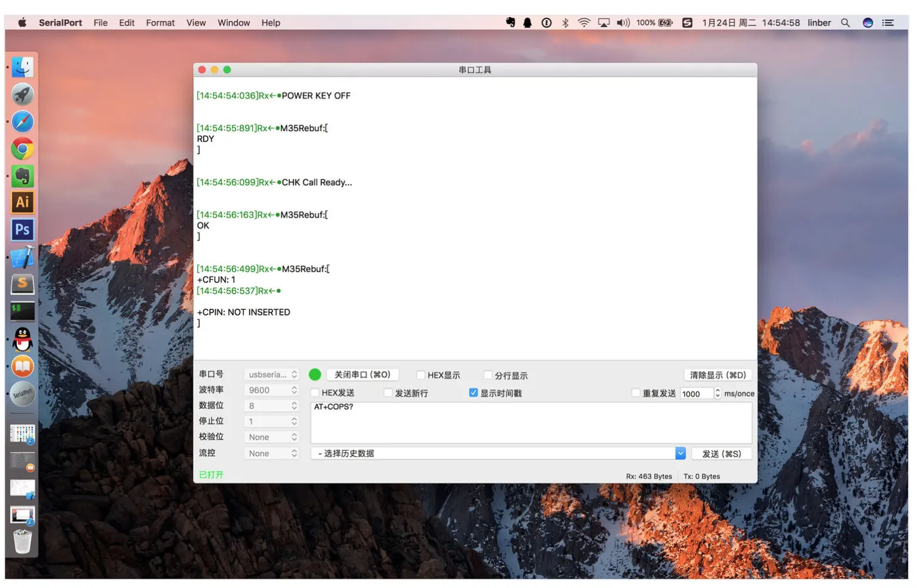Viewport: 920px width, 588px height.
Task: Open Spotlight search magnifier
Action: point(846,22)
